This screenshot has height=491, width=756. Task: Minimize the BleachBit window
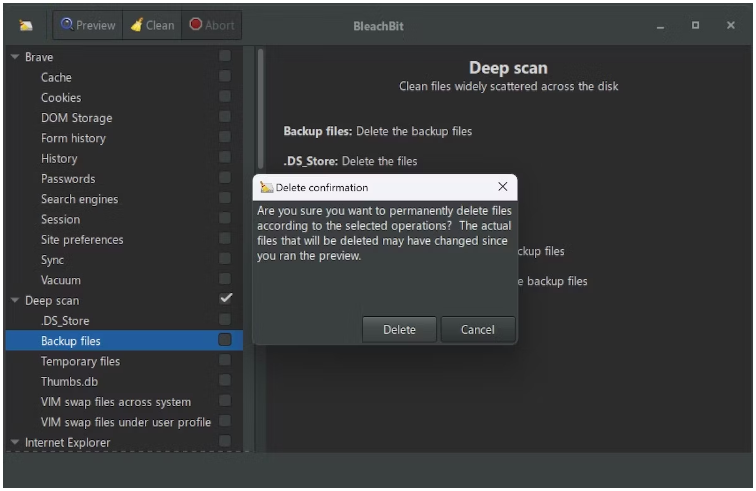point(660,25)
